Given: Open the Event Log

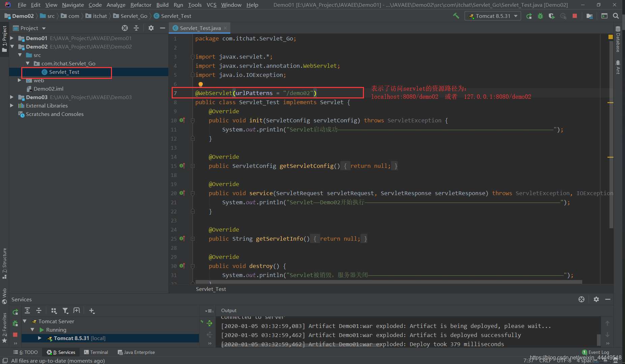Looking at the screenshot, I should coord(596,352).
